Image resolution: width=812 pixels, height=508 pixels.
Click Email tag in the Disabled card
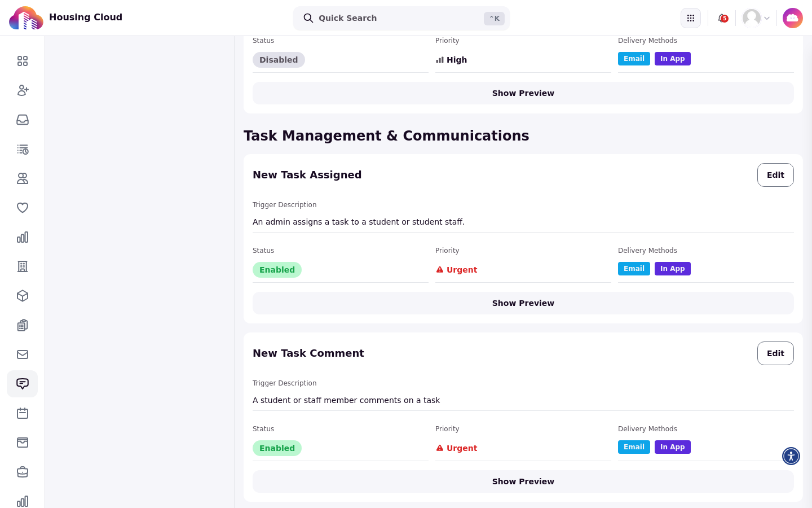pyautogui.click(x=634, y=59)
